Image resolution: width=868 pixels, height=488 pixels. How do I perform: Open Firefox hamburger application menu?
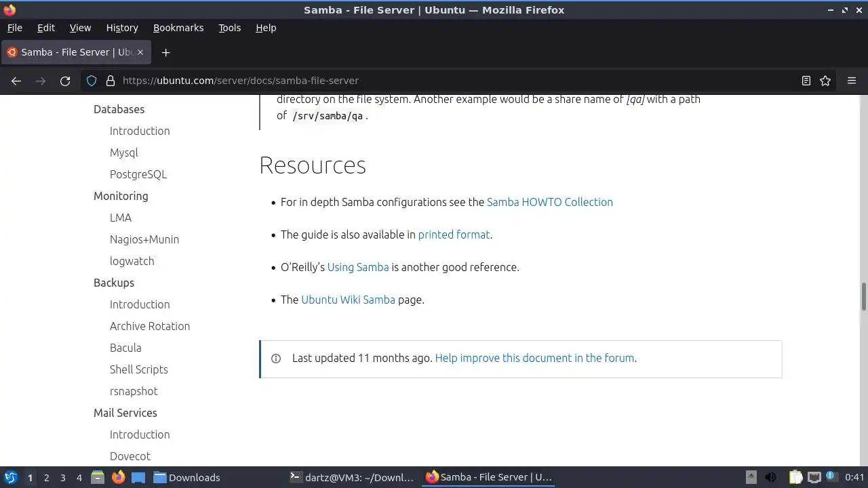tap(852, 81)
